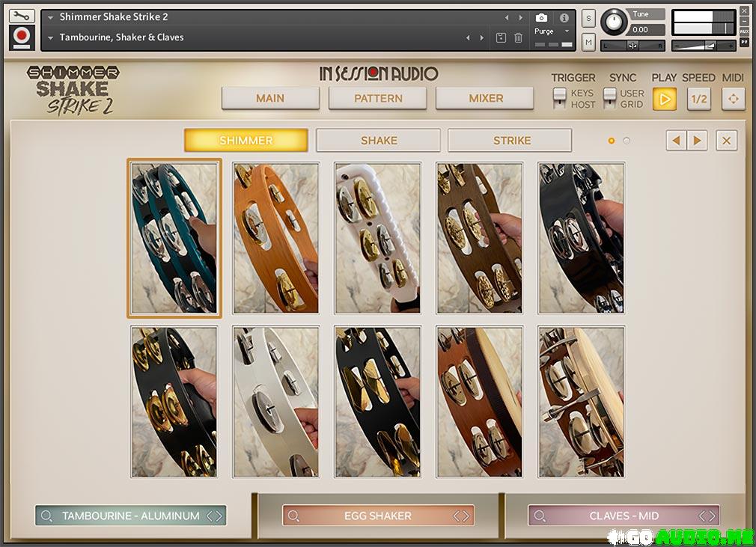Choose the black tambourine with angular brass jingles
756x547 pixels.
click(377, 402)
